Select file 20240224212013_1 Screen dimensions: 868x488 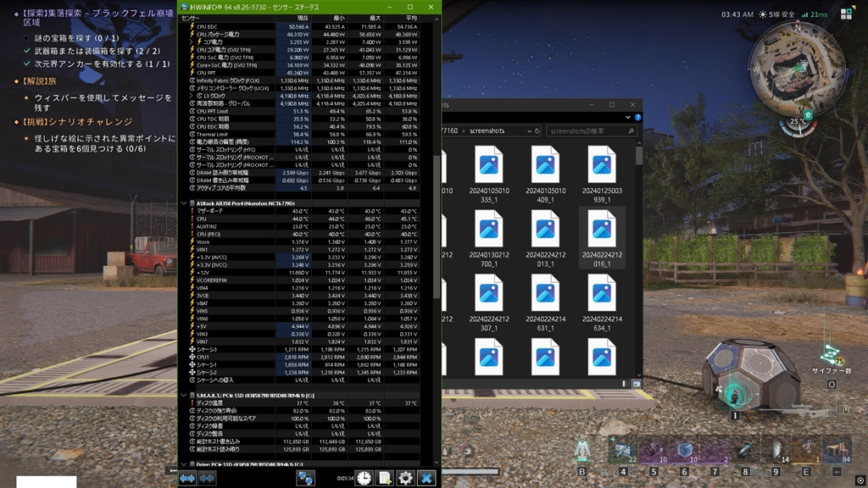pyautogui.click(x=545, y=238)
